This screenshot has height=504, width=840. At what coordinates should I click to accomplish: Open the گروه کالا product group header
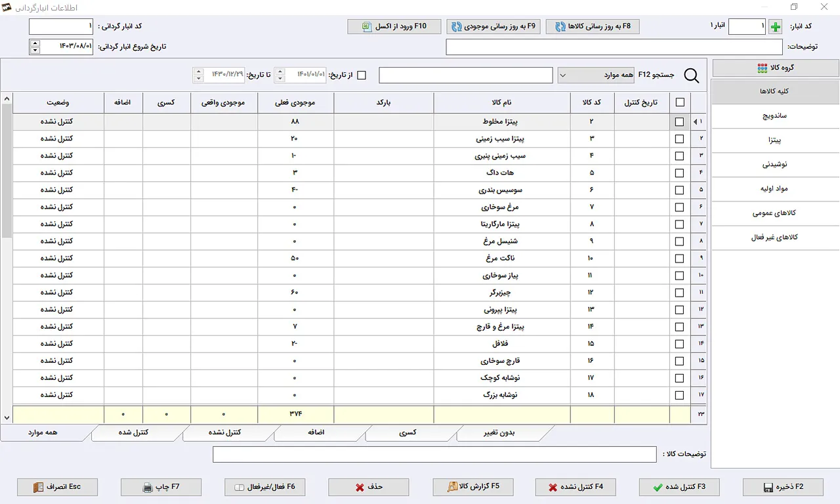775,68
